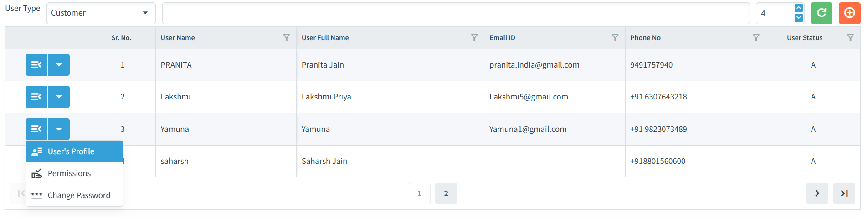Filter the User Name column

point(286,38)
